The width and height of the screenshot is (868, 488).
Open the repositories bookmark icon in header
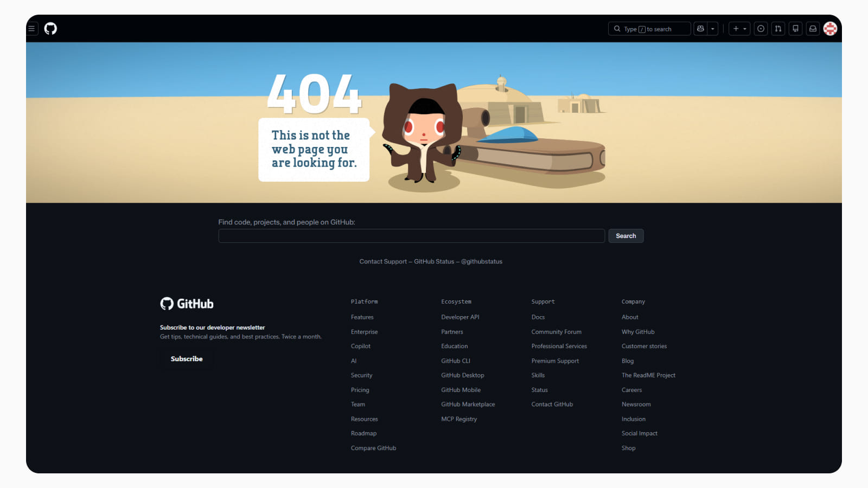(795, 28)
